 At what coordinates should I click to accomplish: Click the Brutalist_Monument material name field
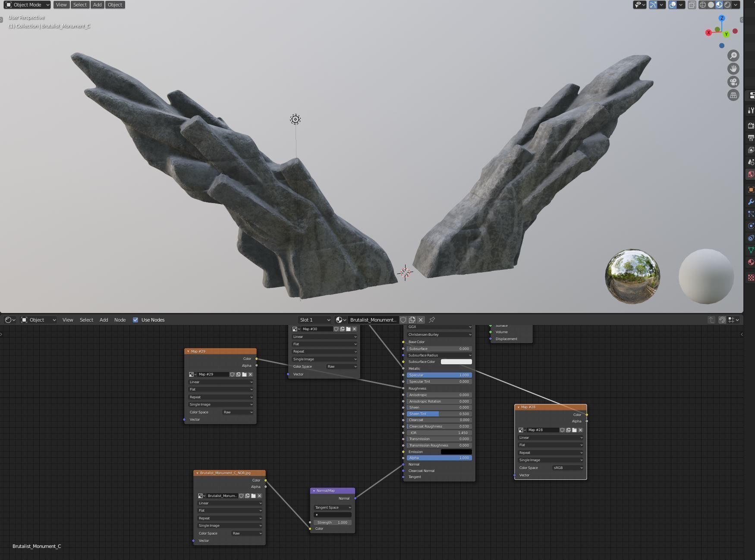[373, 320]
